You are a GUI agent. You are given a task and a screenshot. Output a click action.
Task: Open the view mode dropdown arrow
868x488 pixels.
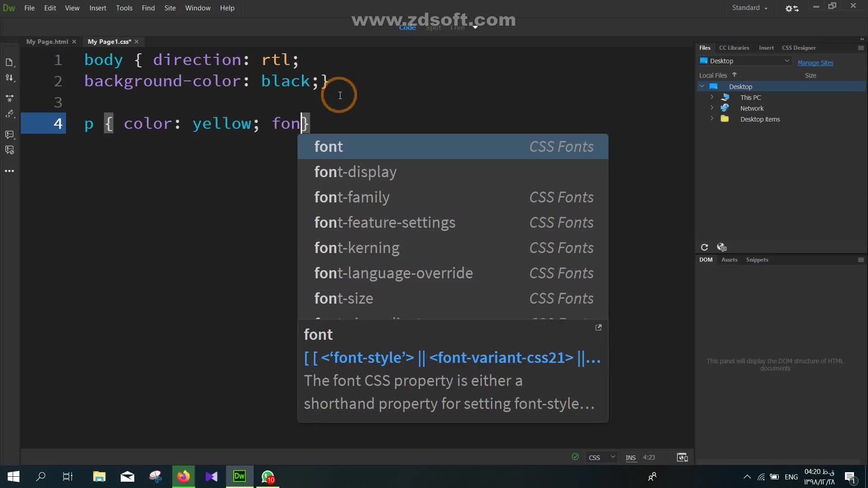[475, 27]
